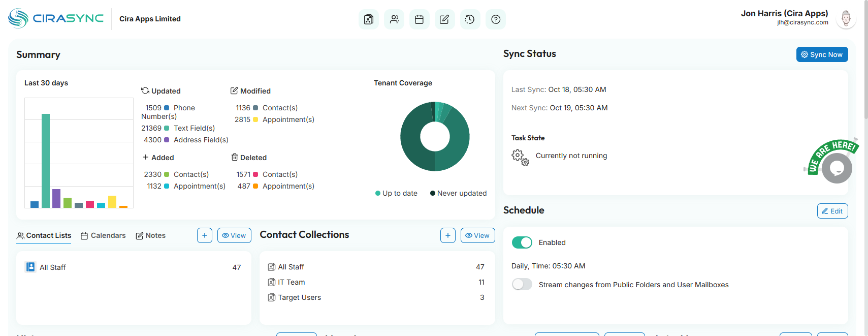This screenshot has height=336, width=868.
Task: Open the All Staff contact list row
Action: 134,267
